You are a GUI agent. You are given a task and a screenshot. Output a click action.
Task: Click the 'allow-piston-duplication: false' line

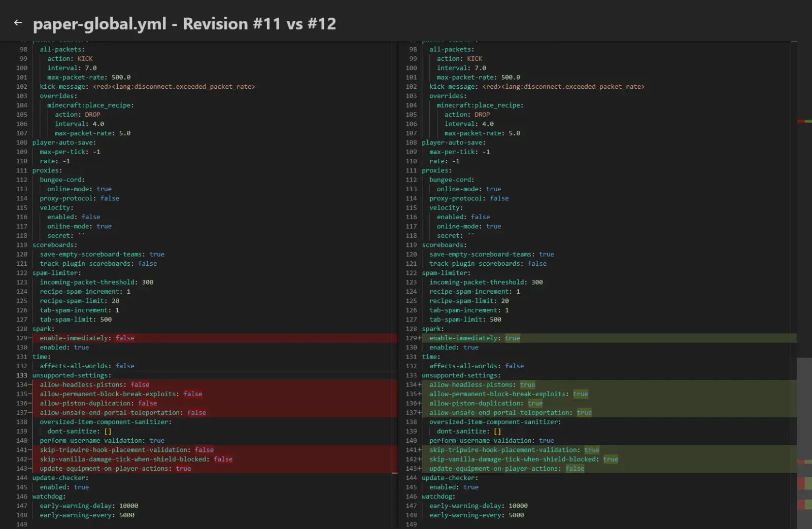pyautogui.click(x=98, y=404)
